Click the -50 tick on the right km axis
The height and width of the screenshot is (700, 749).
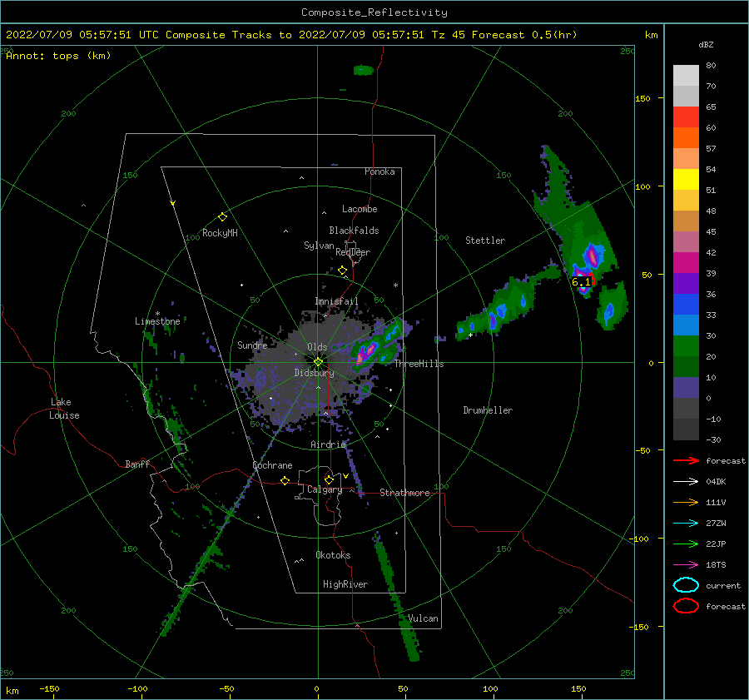pyautogui.click(x=642, y=450)
